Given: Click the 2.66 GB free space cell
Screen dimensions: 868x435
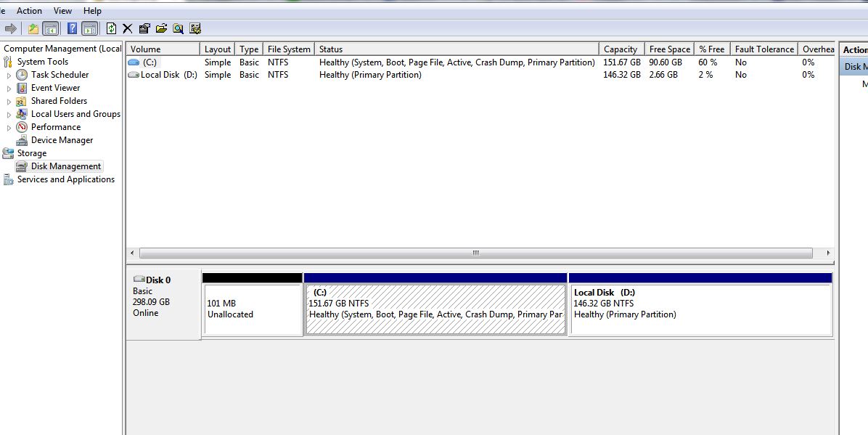Looking at the screenshot, I should pyautogui.click(x=663, y=75).
